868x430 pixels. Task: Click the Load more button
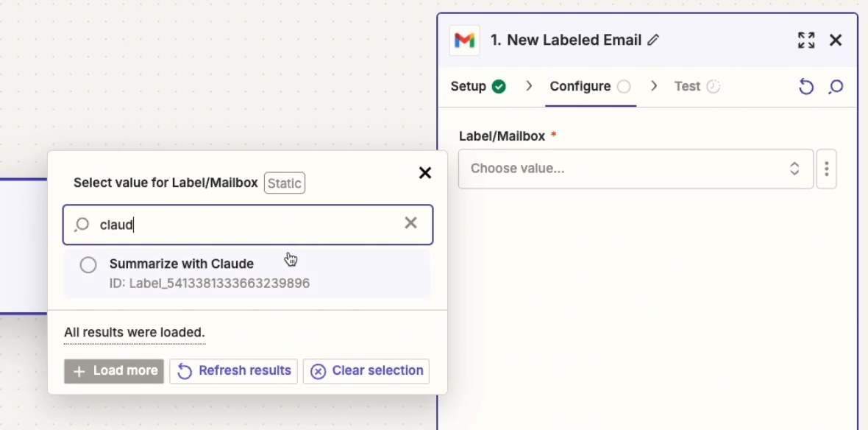114,370
